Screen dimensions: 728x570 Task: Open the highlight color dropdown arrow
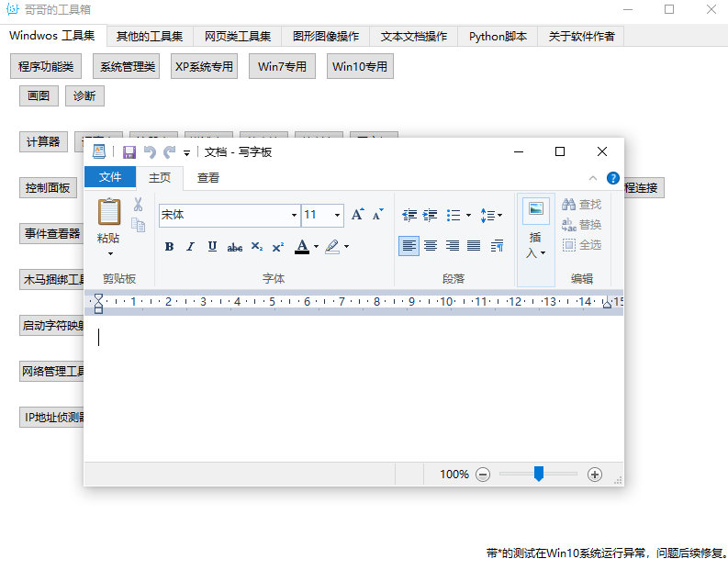click(346, 247)
